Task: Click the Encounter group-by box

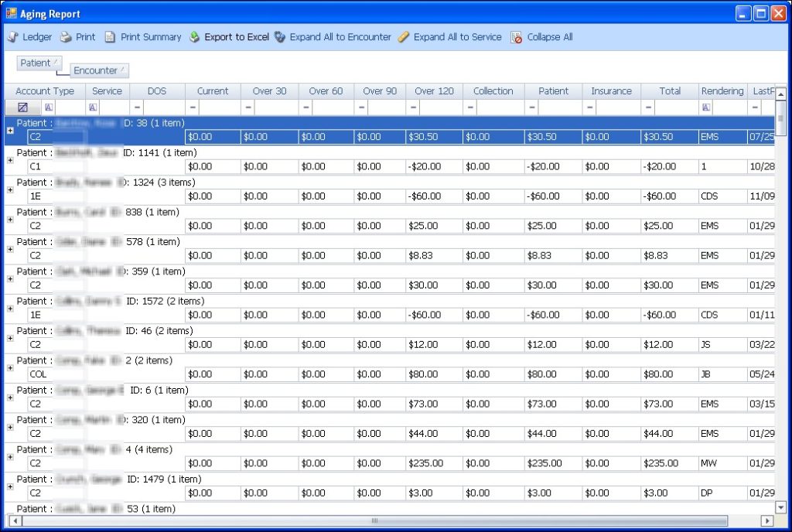Action: (x=99, y=70)
